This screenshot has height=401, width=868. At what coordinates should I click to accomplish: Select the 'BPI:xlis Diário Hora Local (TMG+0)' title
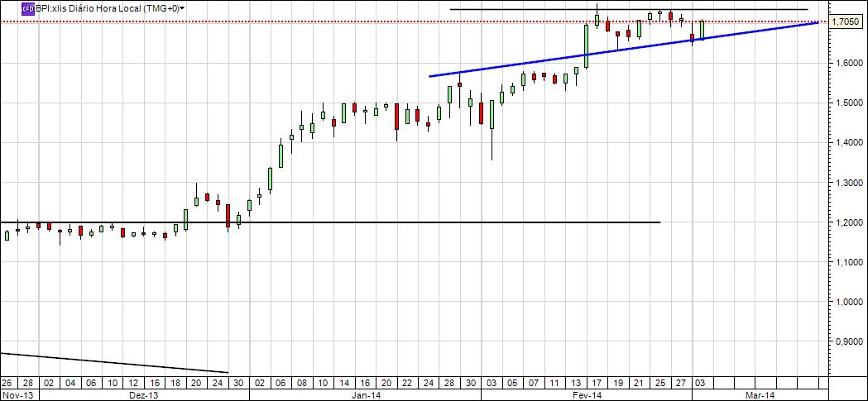click(108, 8)
